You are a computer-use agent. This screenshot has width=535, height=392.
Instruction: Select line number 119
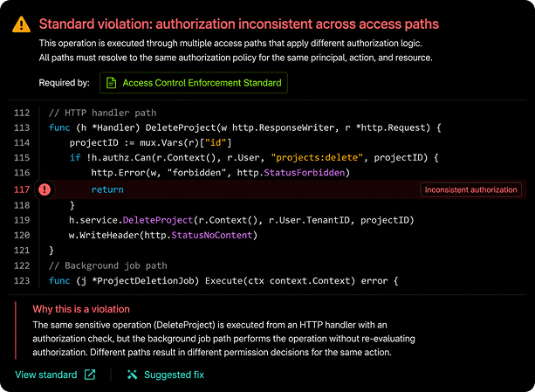click(22, 220)
